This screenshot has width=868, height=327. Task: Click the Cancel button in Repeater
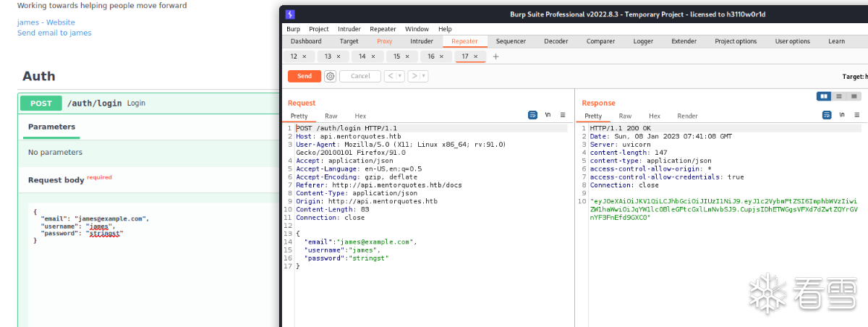pyautogui.click(x=360, y=76)
